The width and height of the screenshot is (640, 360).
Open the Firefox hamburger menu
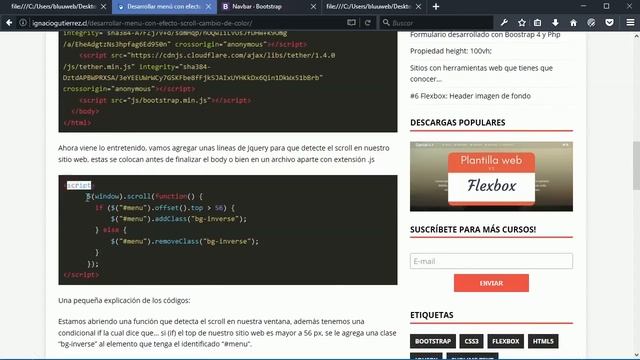630,23
